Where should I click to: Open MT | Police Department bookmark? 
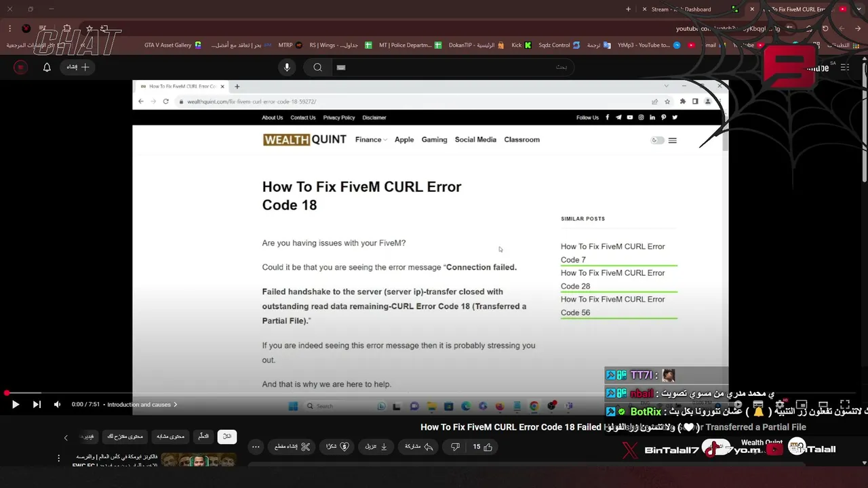pyautogui.click(x=410, y=45)
